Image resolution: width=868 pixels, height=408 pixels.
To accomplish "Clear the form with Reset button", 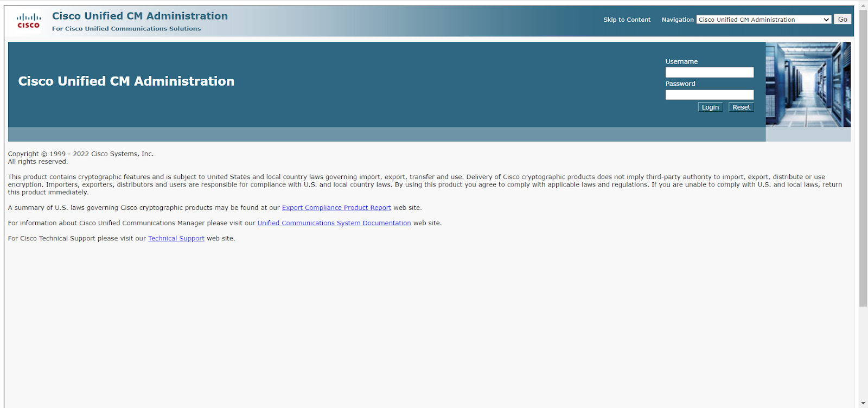I will pos(741,107).
